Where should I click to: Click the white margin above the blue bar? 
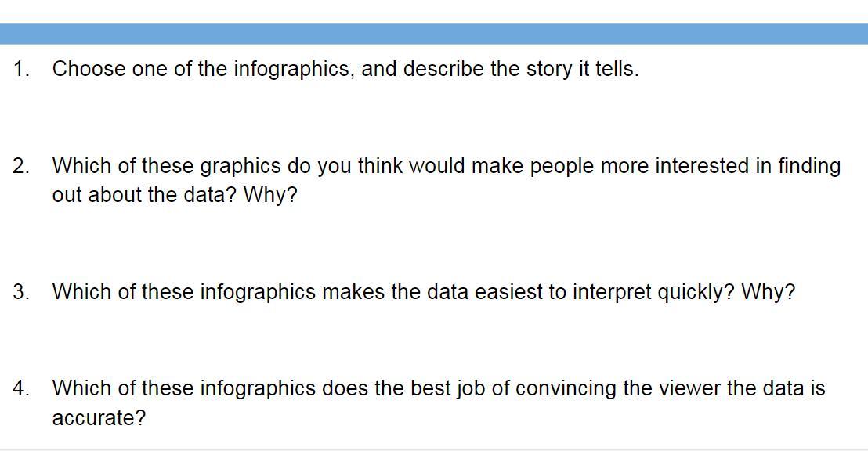point(434,11)
